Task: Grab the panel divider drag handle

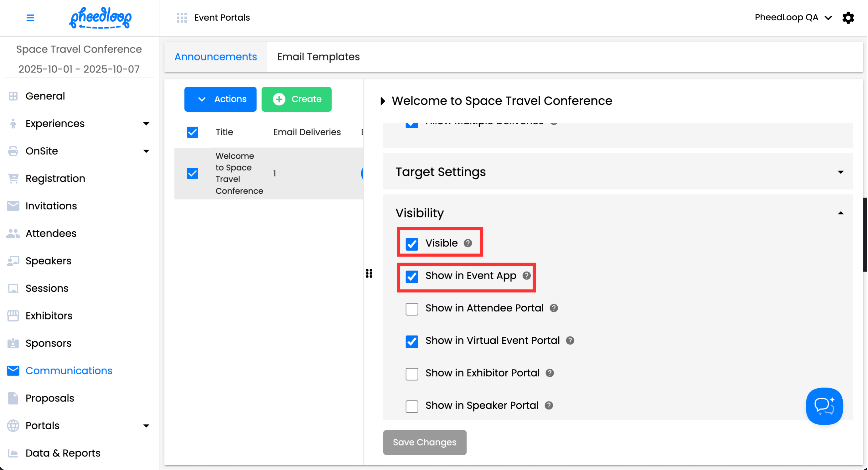Action: click(x=369, y=273)
